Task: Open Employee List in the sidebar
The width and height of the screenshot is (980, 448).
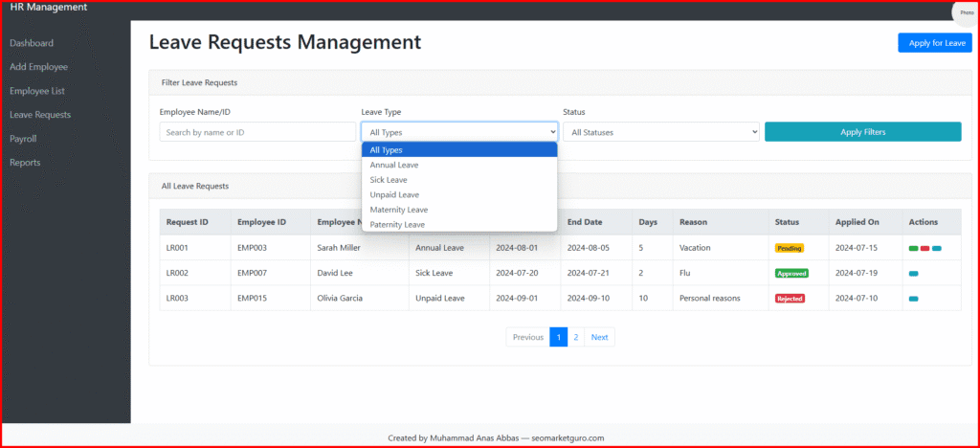Action: (x=37, y=91)
